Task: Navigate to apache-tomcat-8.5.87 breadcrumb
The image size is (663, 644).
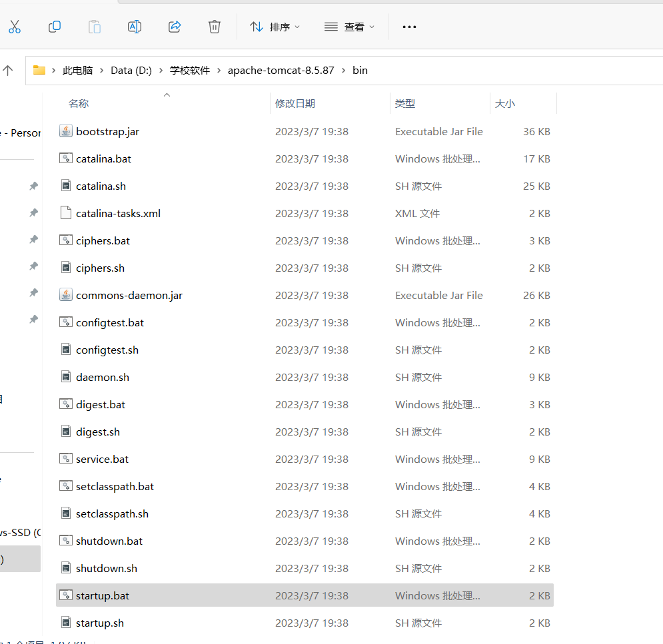Action: tap(281, 70)
